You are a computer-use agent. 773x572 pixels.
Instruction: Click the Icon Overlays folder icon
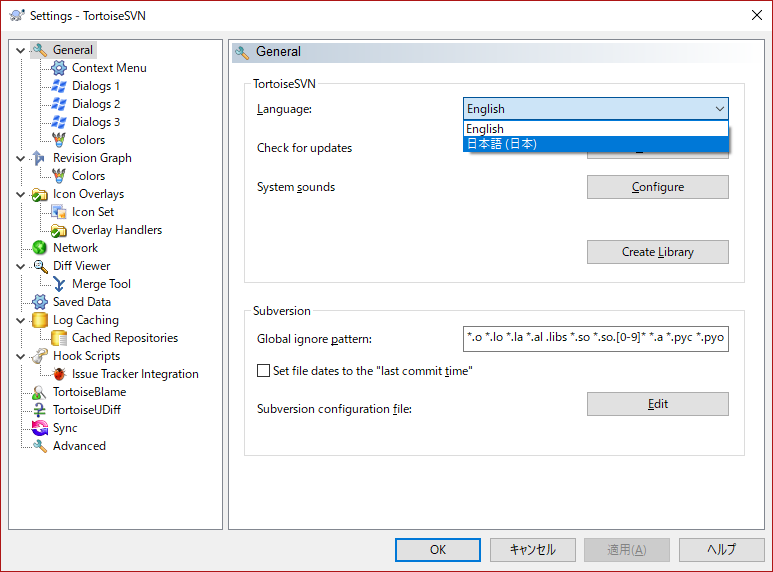39,194
